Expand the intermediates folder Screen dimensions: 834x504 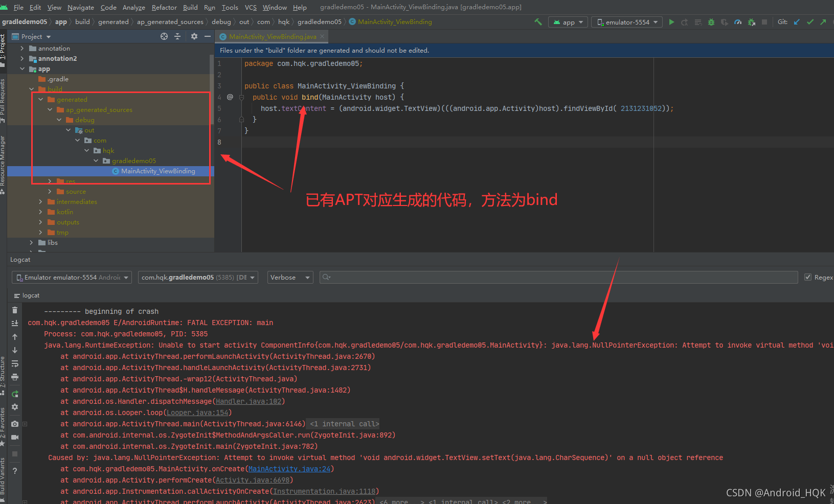pyautogui.click(x=40, y=201)
